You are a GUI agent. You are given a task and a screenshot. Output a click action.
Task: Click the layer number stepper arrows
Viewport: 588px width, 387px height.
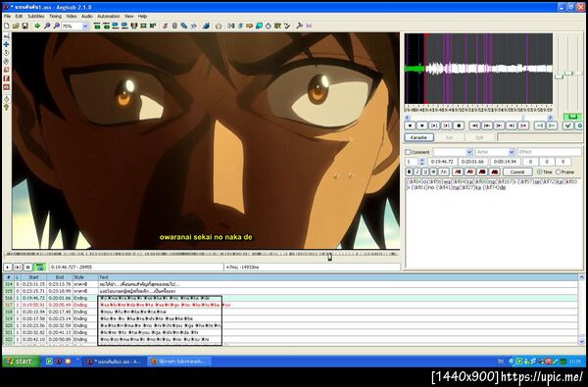[421, 162]
